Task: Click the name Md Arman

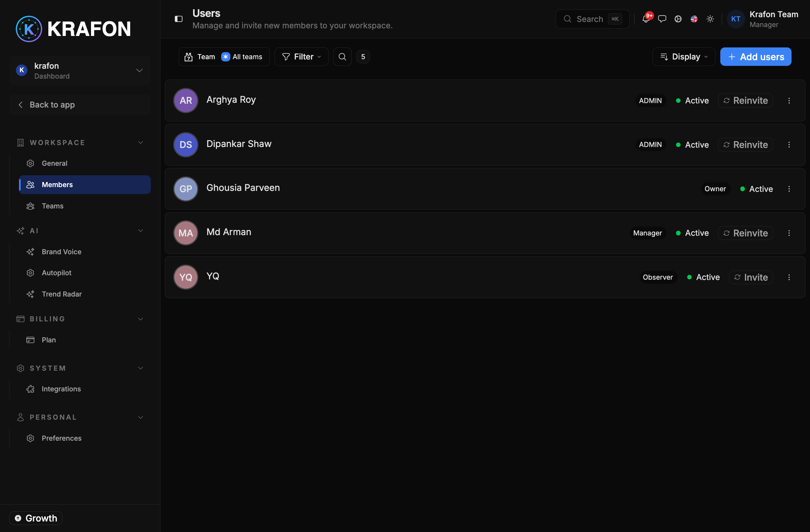Action: click(x=229, y=232)
